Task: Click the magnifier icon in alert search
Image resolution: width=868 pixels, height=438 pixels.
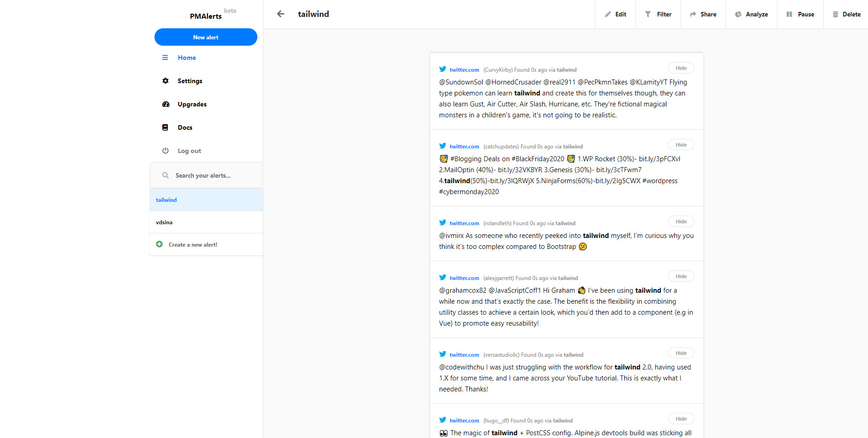Action: (x=165, y=175)
